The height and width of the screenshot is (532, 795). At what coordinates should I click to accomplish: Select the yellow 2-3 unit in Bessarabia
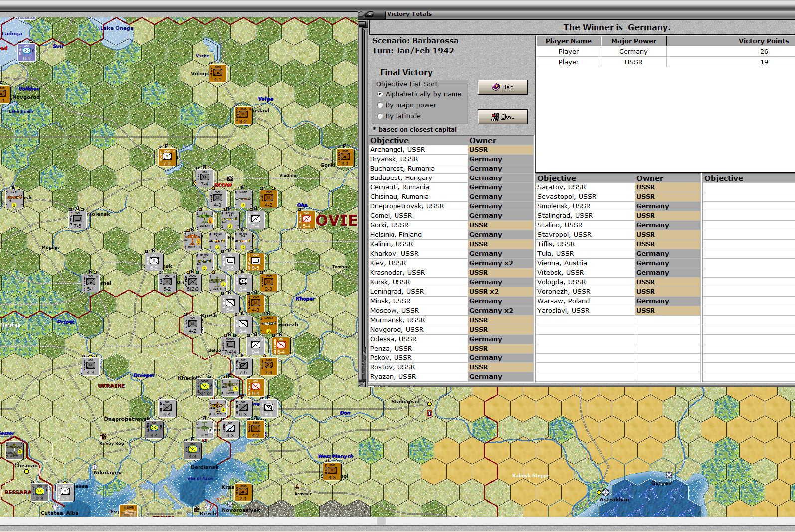point(40,492)
